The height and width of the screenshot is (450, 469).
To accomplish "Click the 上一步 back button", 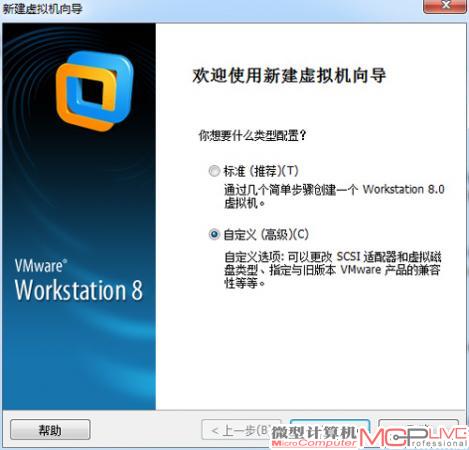I will [240, 430].
